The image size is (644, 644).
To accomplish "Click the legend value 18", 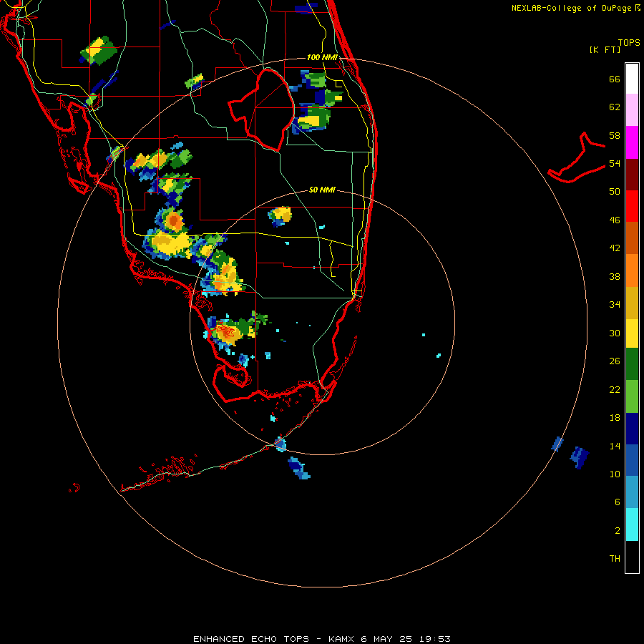I will click(x=615, y=418).
